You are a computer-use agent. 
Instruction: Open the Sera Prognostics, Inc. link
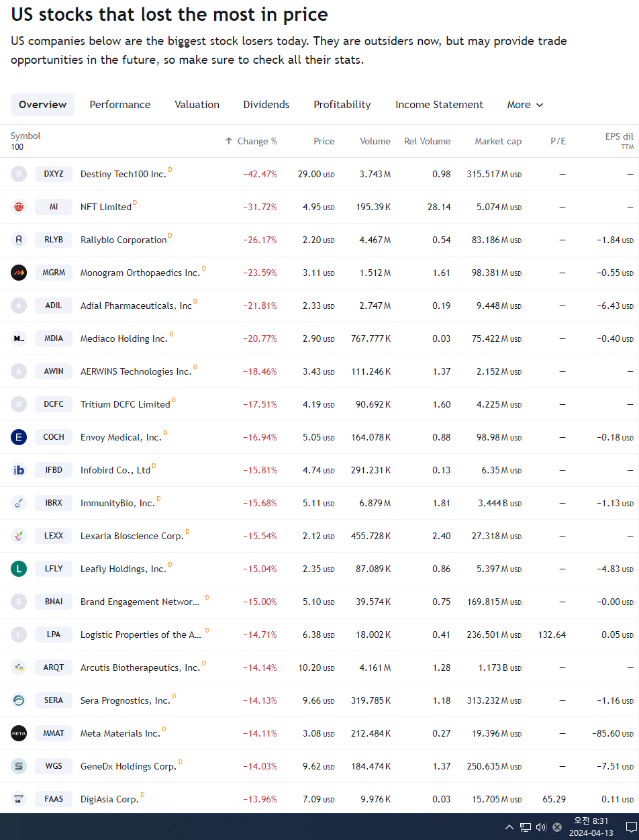pos(126,701)
